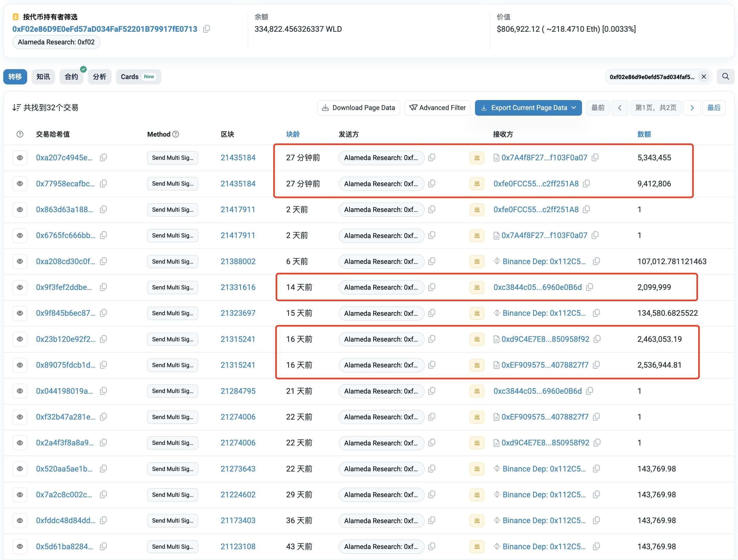The width and height of the screenshot is (738, 560).
Task: Click the search magnifier icon
Action: pyautogui.click(x=725, y=77)
